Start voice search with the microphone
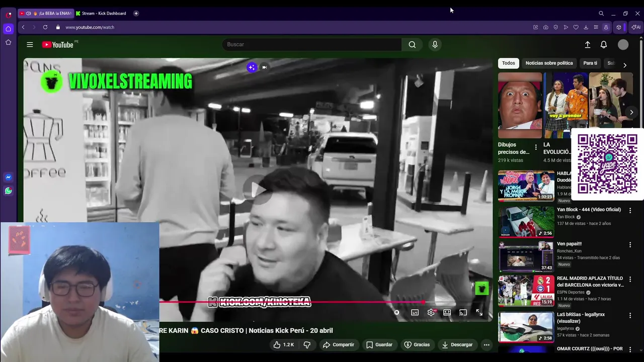The height and width of the screenshot is (362, 644). [435, 45]
